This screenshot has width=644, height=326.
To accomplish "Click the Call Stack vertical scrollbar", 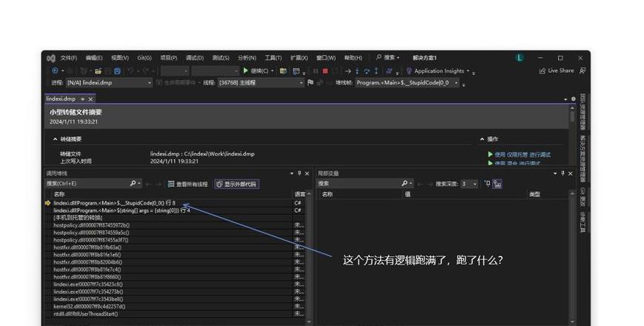I will [x=309, y=258].
